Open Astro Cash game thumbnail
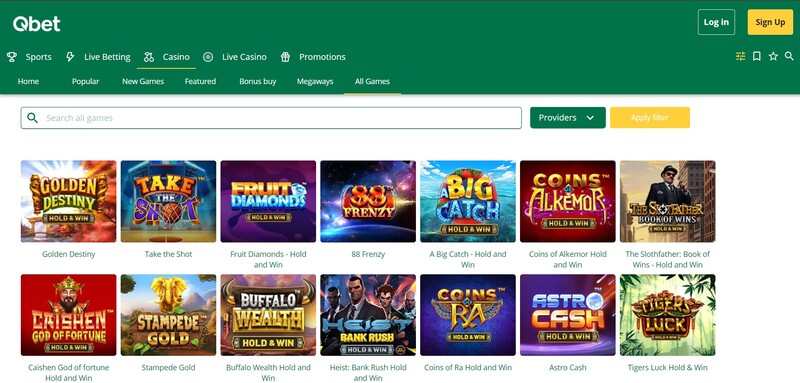800x383 pixels. tap(568, 315)
